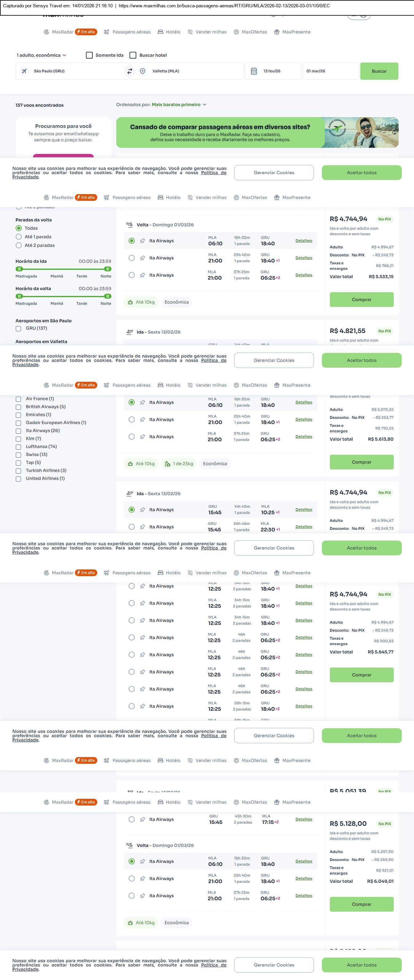Tick the Buscar hotel checkbox
The height and width of the screenshot is (980, 414).
pyautogui.click(x=133, y=55)
